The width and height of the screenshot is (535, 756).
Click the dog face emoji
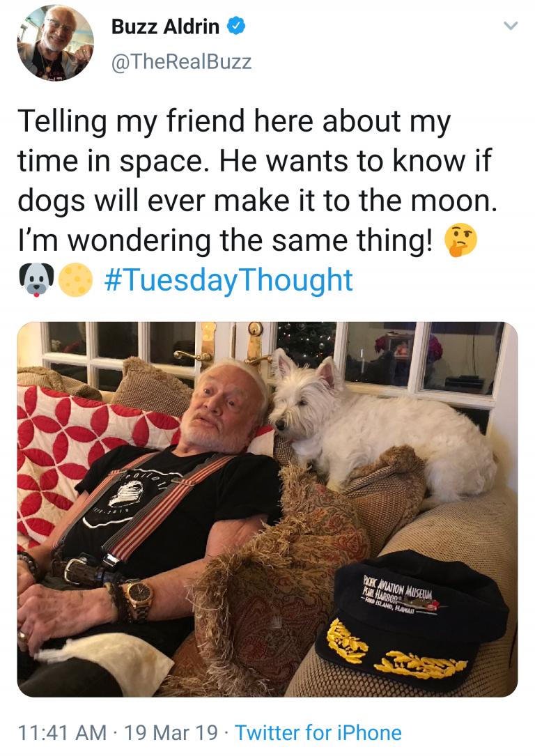(36, 280)
